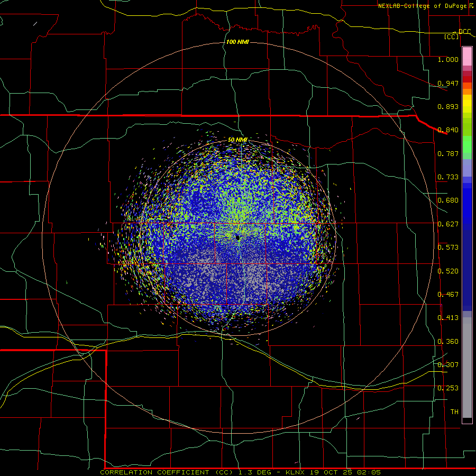Select the "1.000" legend value
476x476 pixels.
(448, 60)
